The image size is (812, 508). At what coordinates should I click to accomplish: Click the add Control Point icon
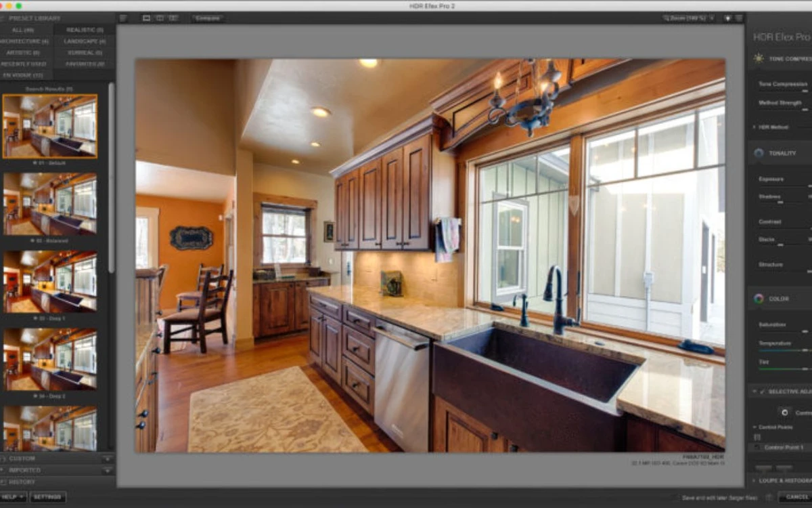[x=785, y=412]
